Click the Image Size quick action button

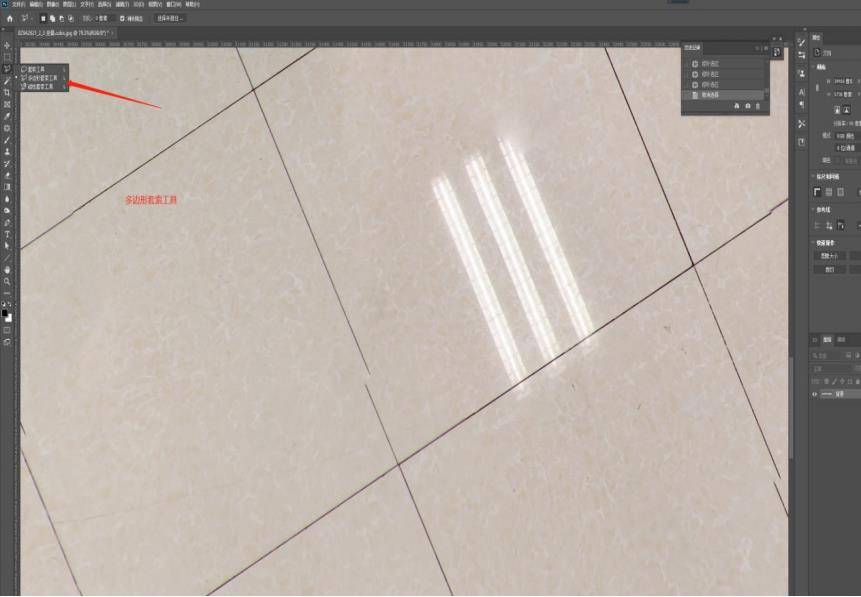coord(829,256)
